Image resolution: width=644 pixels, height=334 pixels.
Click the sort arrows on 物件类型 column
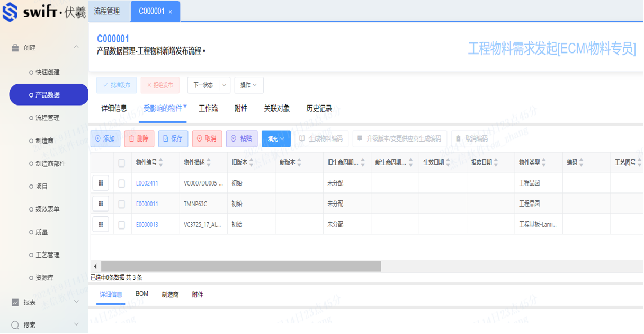[x=544, y=163]
